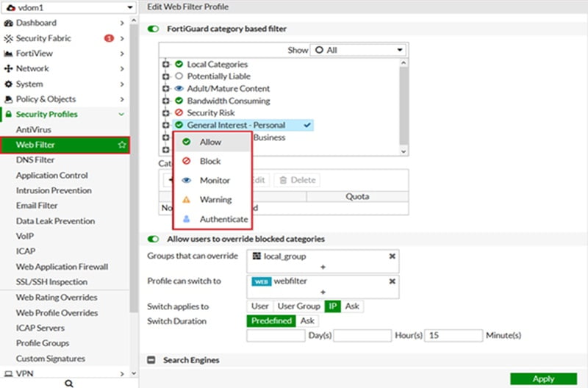This screenshot has height=388, width=588.
Task: Expand the Local Categories tree node
Action: (166, 65)
